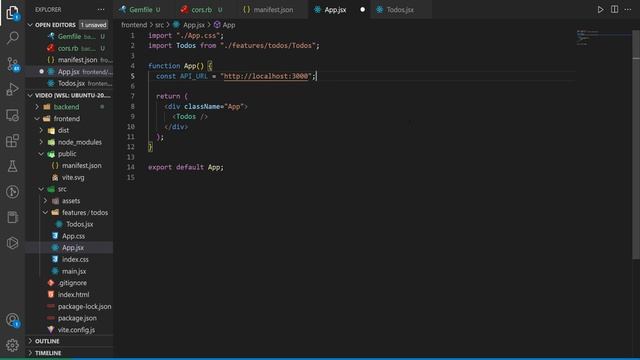Screen dimensions: 640x360
Task: Open Todos.jsx under features/todos
Action: pyautogui.click(x=80, y=224)
